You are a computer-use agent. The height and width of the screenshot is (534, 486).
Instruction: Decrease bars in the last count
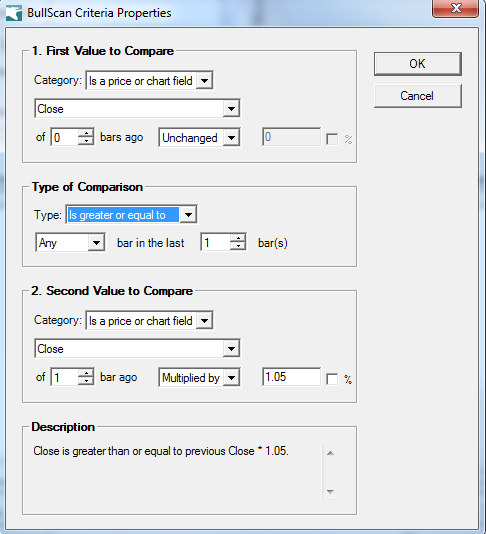coord(238,246)
